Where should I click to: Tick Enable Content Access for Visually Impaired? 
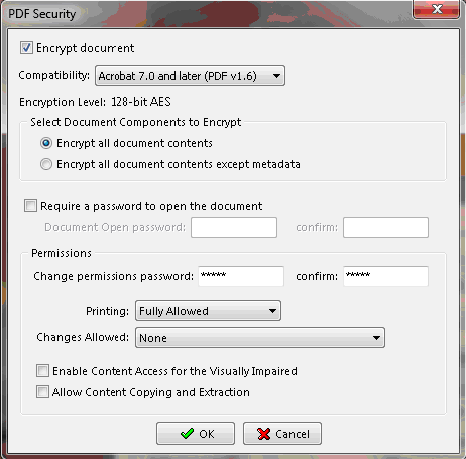point(42,371)
